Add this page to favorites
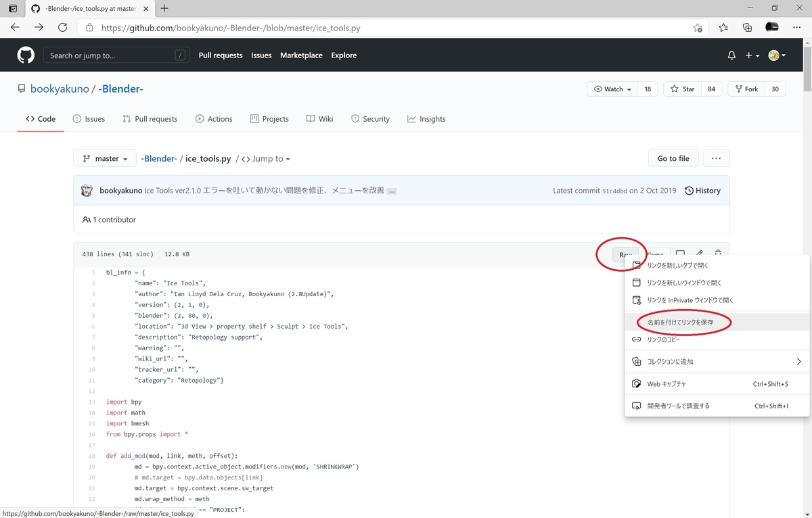 [698, 28]
